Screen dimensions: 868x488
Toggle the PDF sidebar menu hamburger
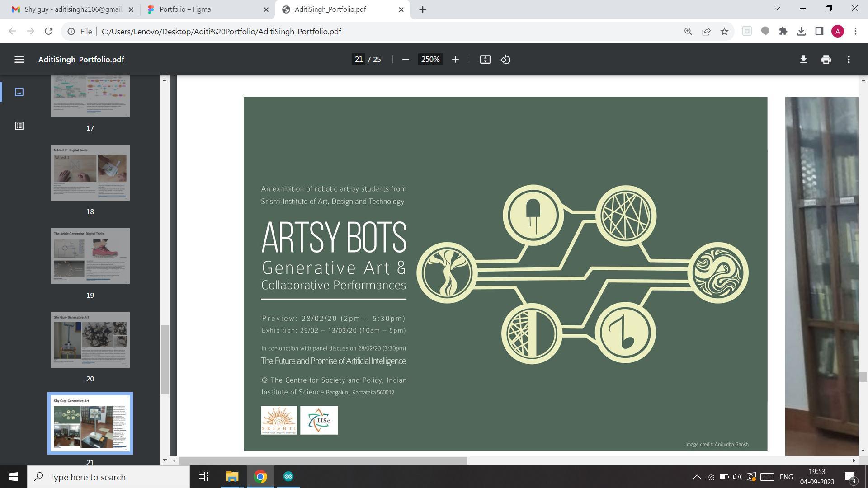[19, 60]
